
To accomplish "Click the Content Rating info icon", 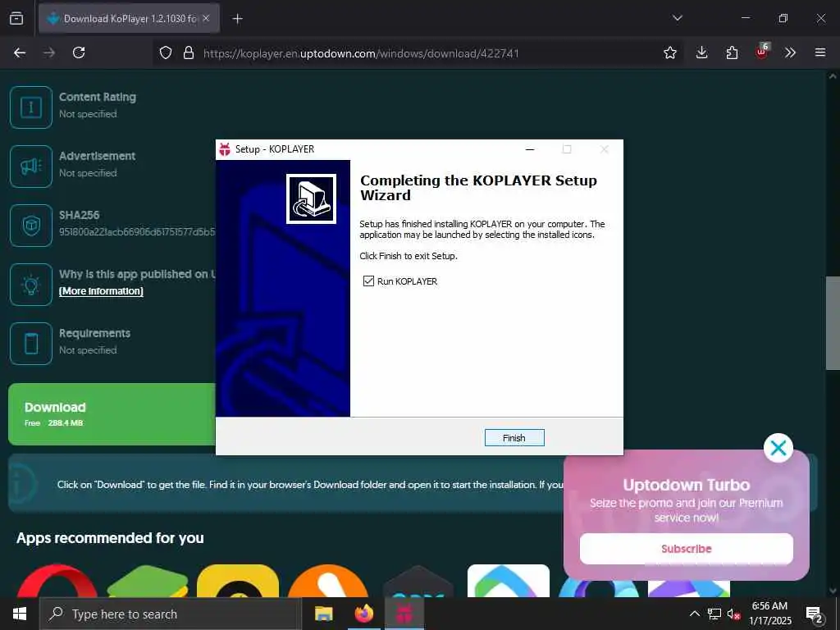I will tap(31, 107).
